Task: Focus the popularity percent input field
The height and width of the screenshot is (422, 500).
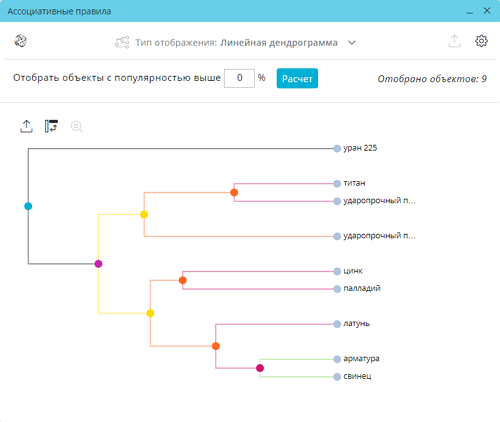Action: tap(239, 78)
